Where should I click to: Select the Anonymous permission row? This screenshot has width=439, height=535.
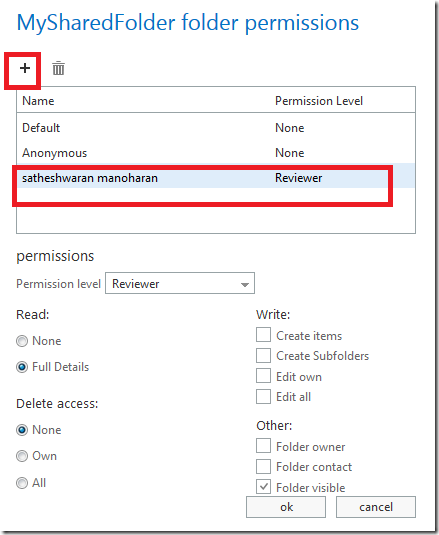[x=216, y=153]
